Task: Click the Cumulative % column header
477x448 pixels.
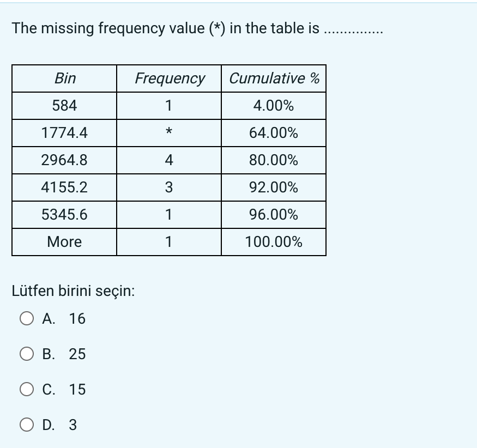Action: (x=273, y=78)
